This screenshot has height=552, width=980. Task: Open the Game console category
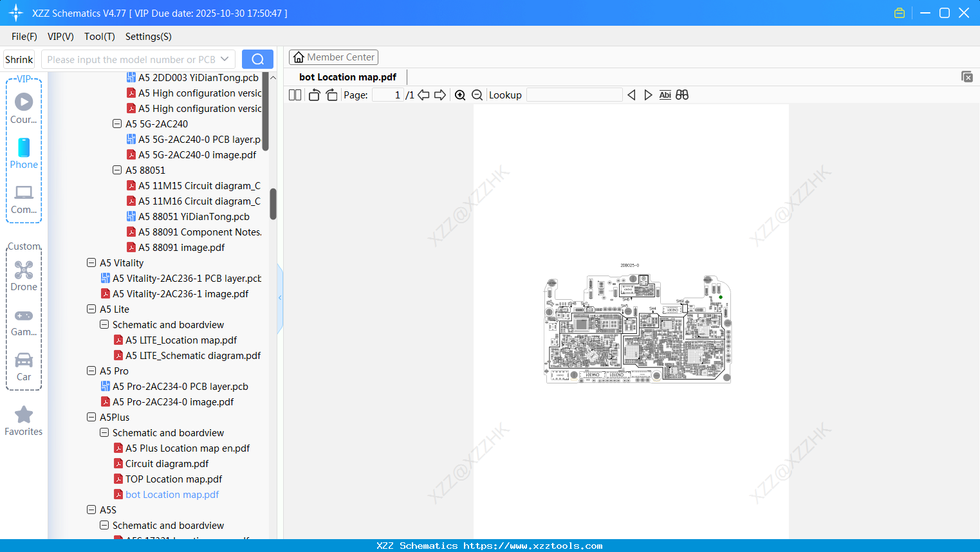pyautogui.click(x=24, y=322)
